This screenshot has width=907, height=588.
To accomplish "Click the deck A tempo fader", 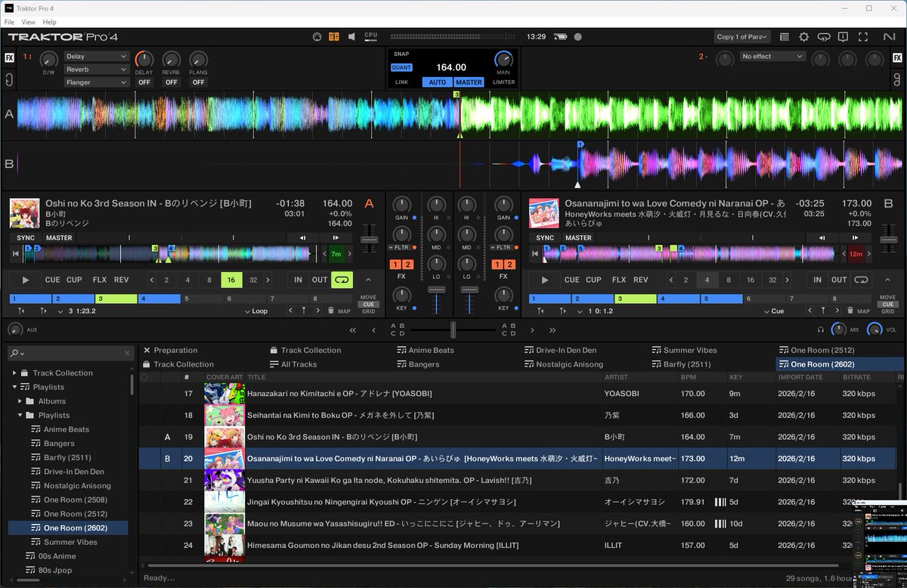I will pos(369,240).
